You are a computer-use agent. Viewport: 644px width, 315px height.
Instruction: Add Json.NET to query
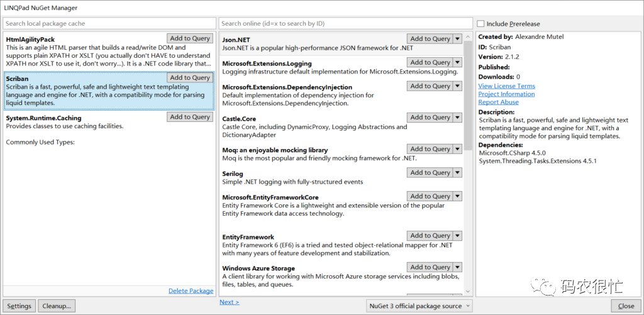point(430,38)
